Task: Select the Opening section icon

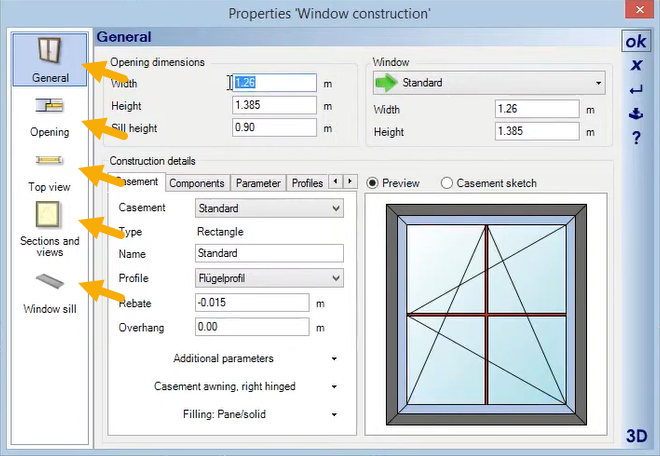Action: (x=49, y=115)
